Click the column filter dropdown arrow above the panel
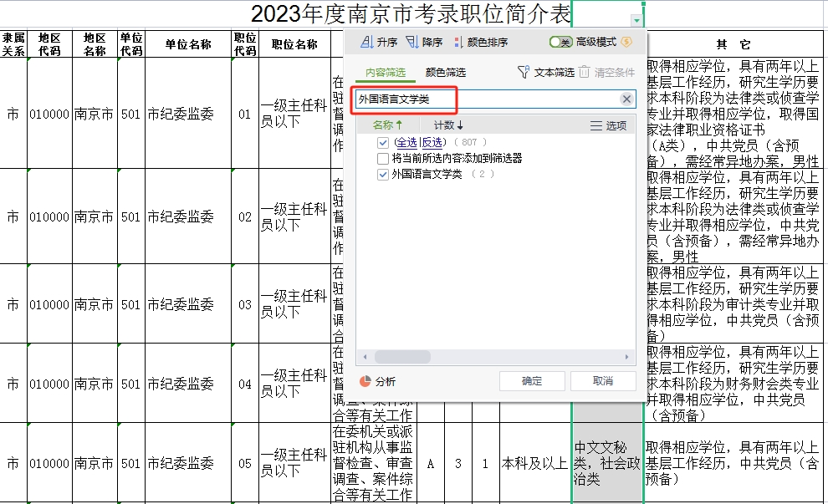Image resolution: width=828 pixels, height=504 pixels. [636, 21]
